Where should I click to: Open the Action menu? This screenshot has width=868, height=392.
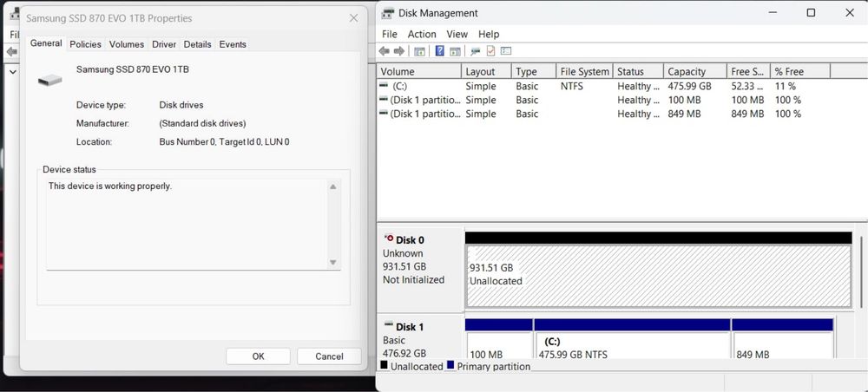pyautogui.click(x=422, y=35)
